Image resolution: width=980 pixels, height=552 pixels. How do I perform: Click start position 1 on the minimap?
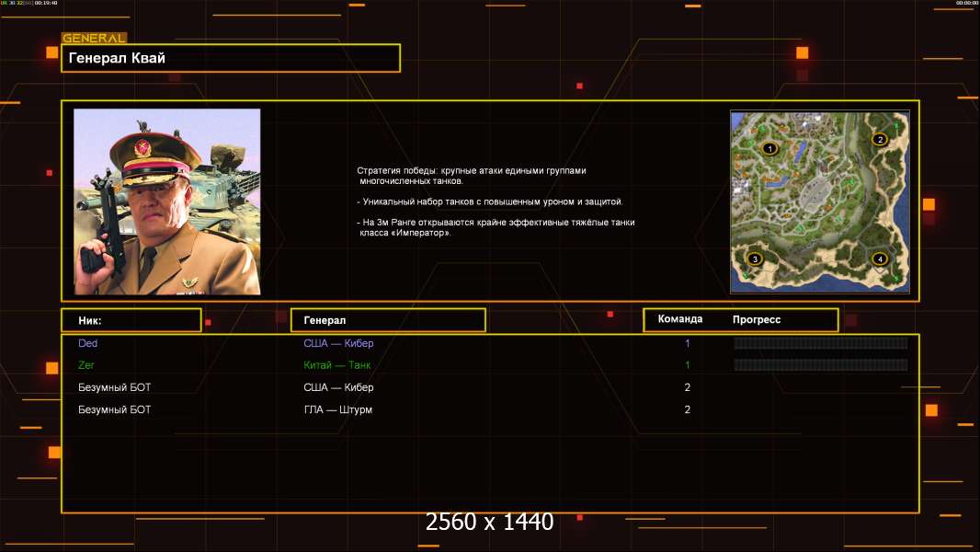[769, 148]
